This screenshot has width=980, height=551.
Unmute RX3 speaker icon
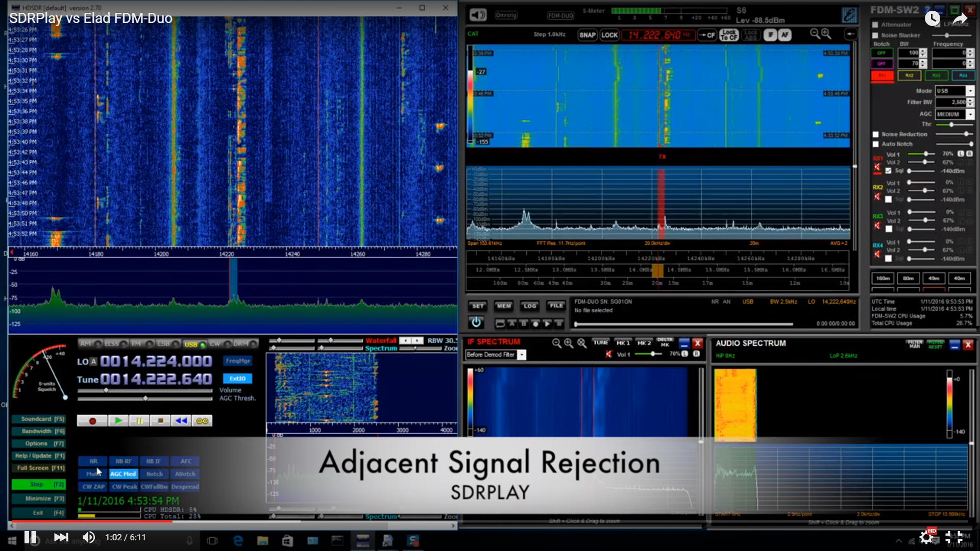click(x=877, y=226)
